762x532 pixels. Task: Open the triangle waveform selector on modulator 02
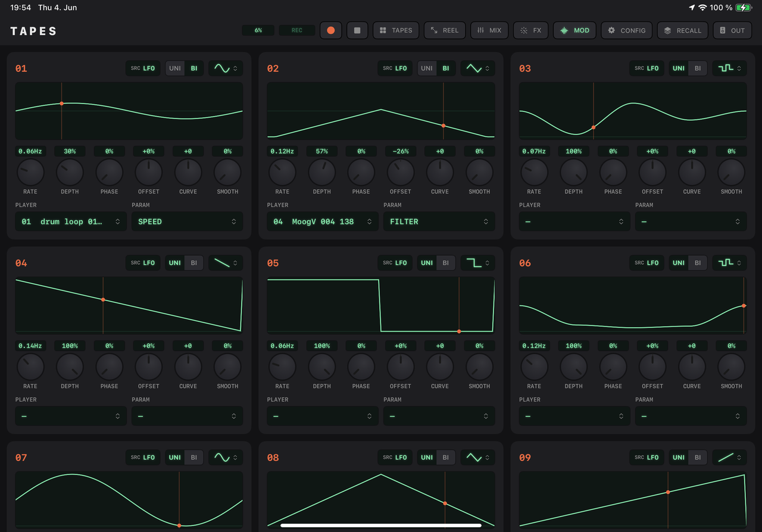click(477, 68)
